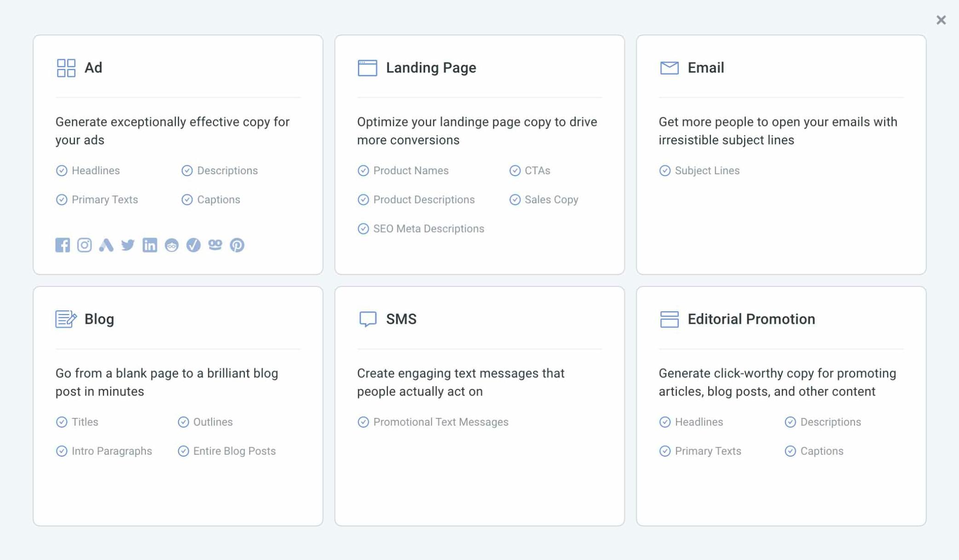The width and height of the screenshot is (959, 560).
Task: Click the Google Ads icon
Action: [x=106, y=245]
